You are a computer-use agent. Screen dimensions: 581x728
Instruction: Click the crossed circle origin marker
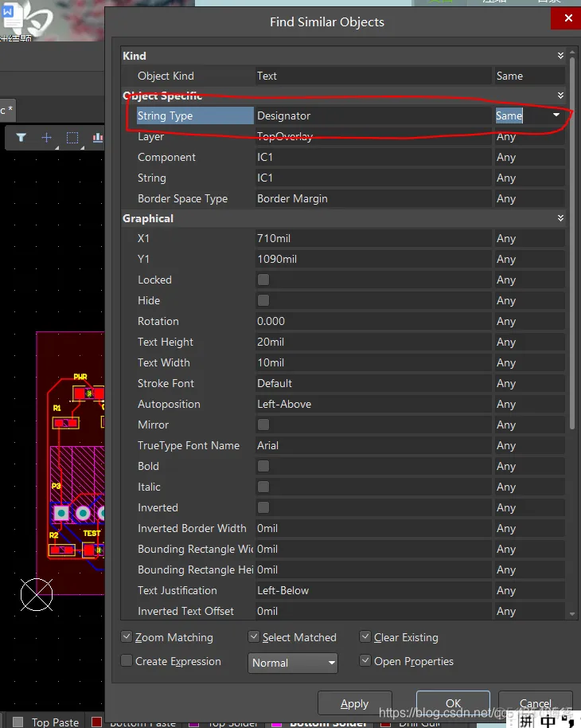click(37, 595)
